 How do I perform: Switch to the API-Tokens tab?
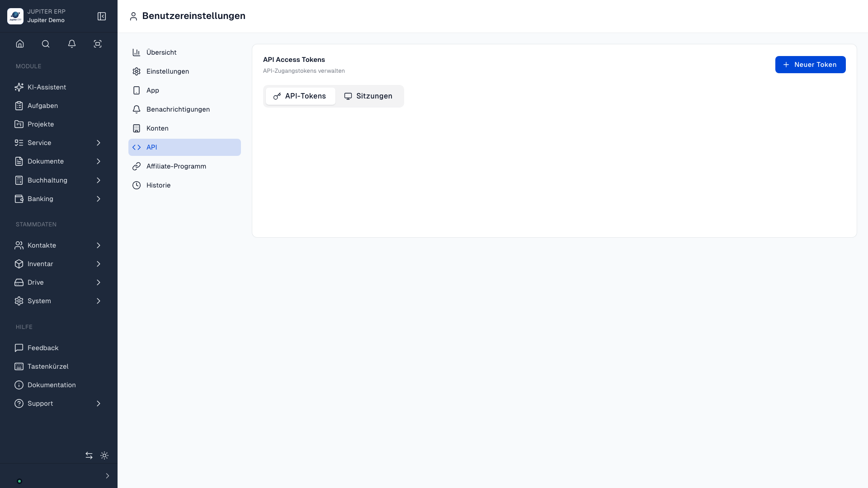click(300, 96)
